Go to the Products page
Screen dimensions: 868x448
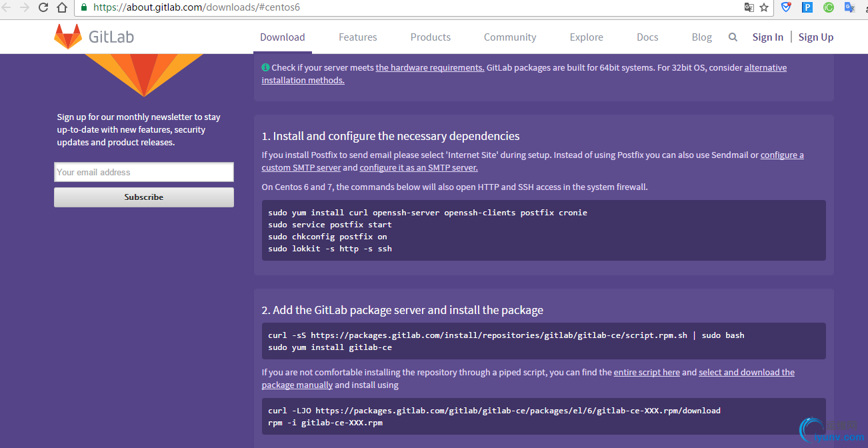[x=430, y=37]
